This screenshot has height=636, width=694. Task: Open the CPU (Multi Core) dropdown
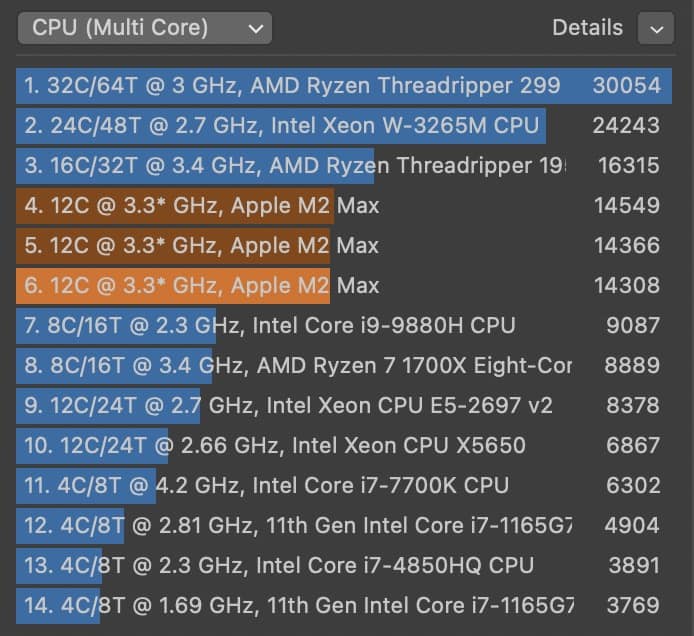(145, 28)
